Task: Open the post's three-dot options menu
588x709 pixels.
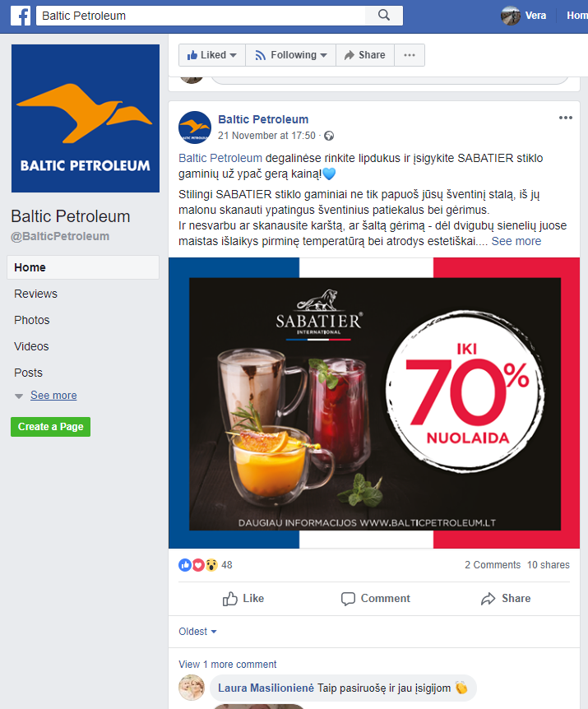Action: [566, 118]
